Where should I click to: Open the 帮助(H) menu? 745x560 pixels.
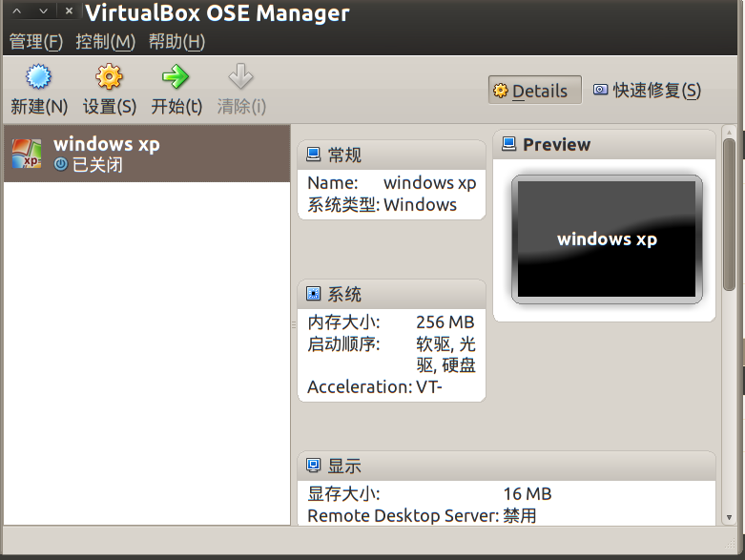(x=176, y=42)
